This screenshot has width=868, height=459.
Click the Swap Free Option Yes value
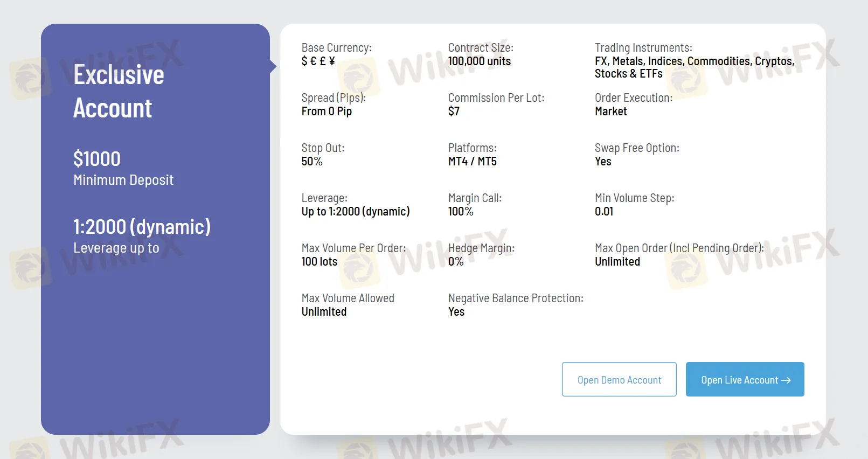603,162
